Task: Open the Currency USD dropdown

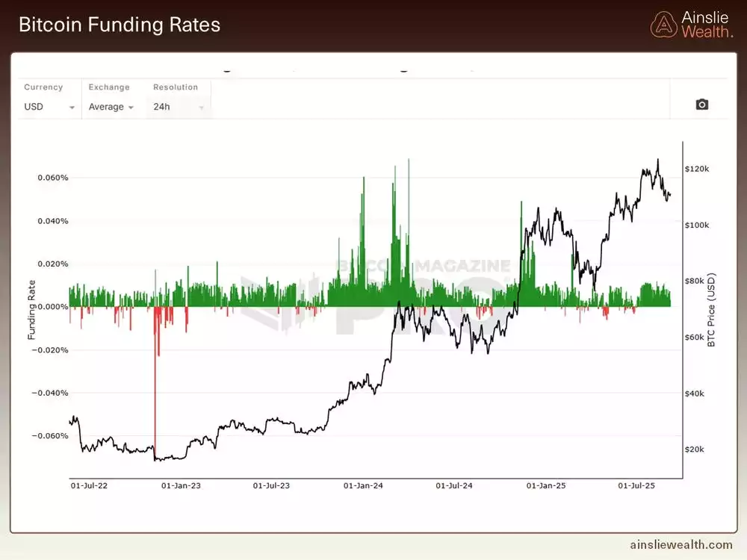Action: [49, 107]
